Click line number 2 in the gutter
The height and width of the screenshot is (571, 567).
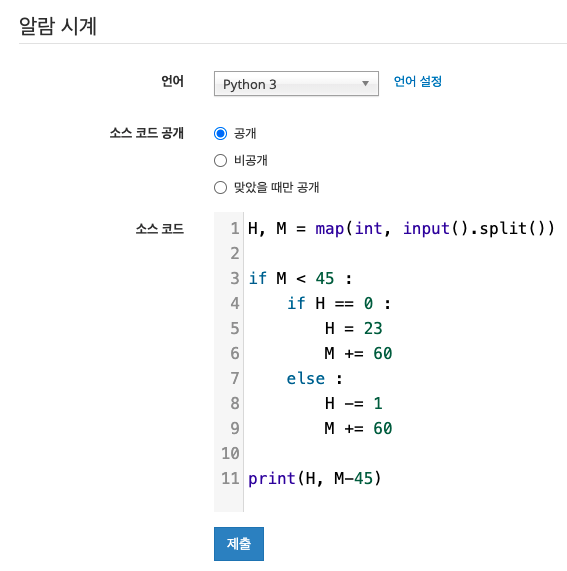235,253
